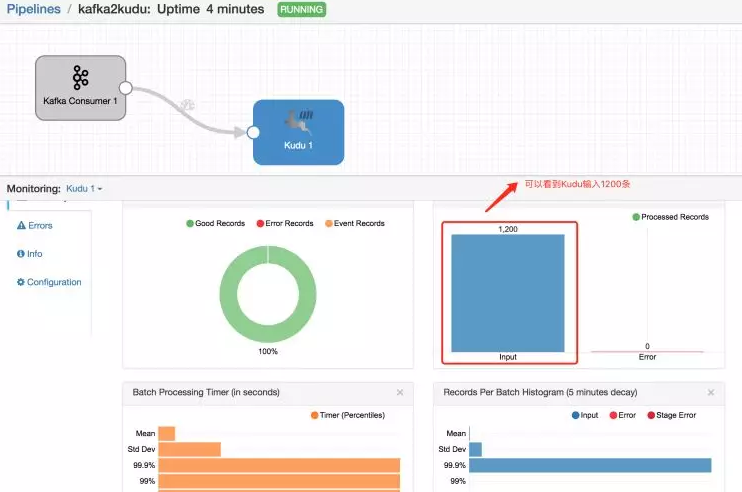Click the RUNNING status badge
Image resolution: width=742 pixels, height=492 pixels.
[301, 9]
